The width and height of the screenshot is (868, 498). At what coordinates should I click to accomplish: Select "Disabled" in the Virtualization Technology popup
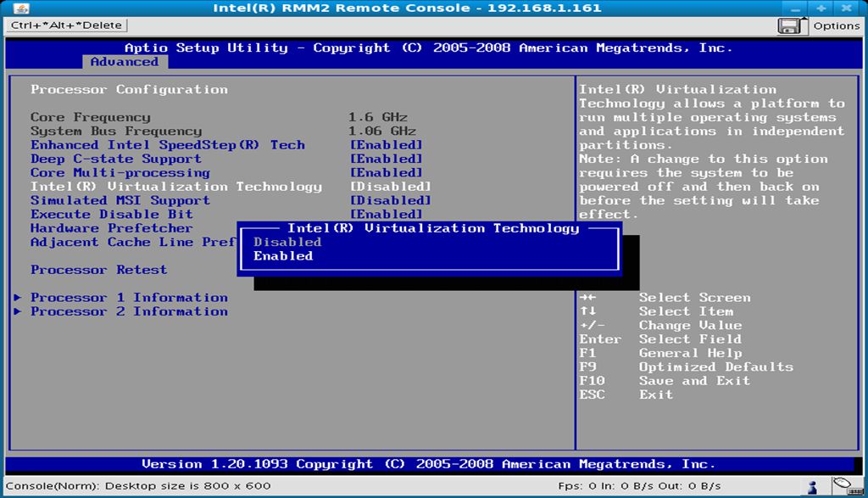(286, 242)
